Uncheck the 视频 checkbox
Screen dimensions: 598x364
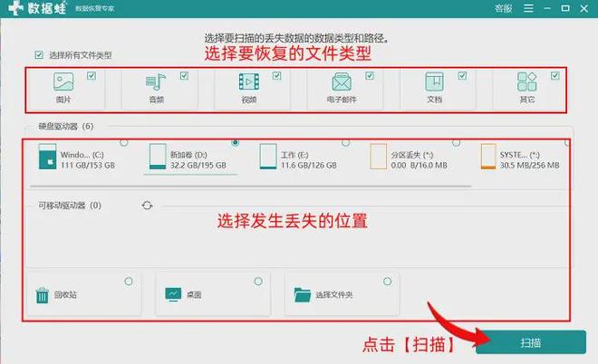(277, 75)
